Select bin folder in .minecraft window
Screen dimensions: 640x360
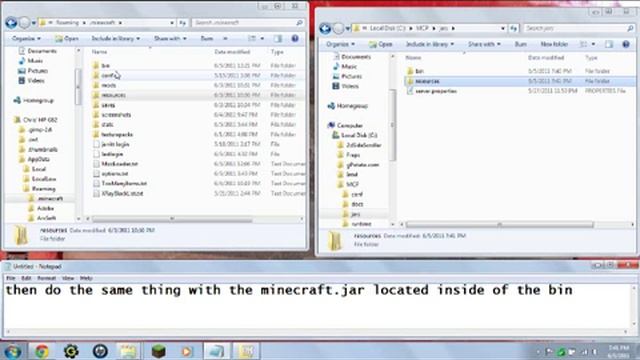point(105,66)
